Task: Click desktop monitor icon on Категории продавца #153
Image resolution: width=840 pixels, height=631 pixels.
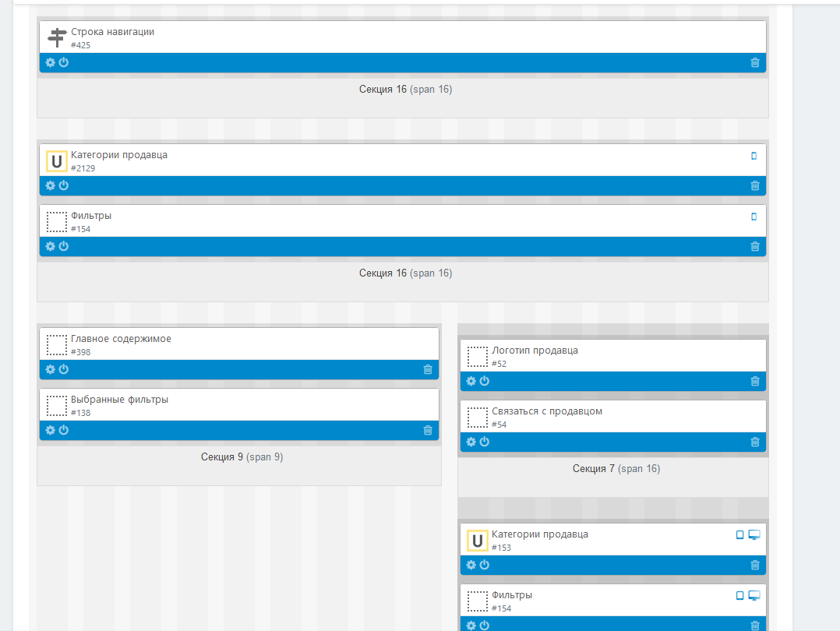Action: (754, 534)
